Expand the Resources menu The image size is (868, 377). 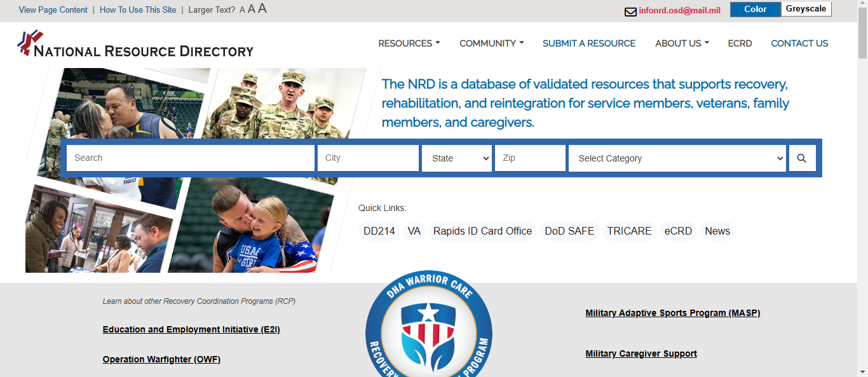coord(409,43)
